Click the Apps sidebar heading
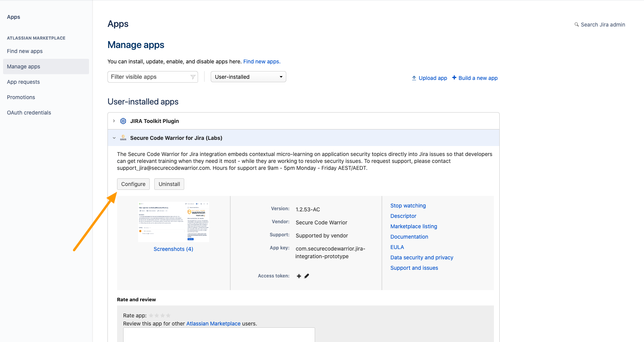 [x=13, y=17]
